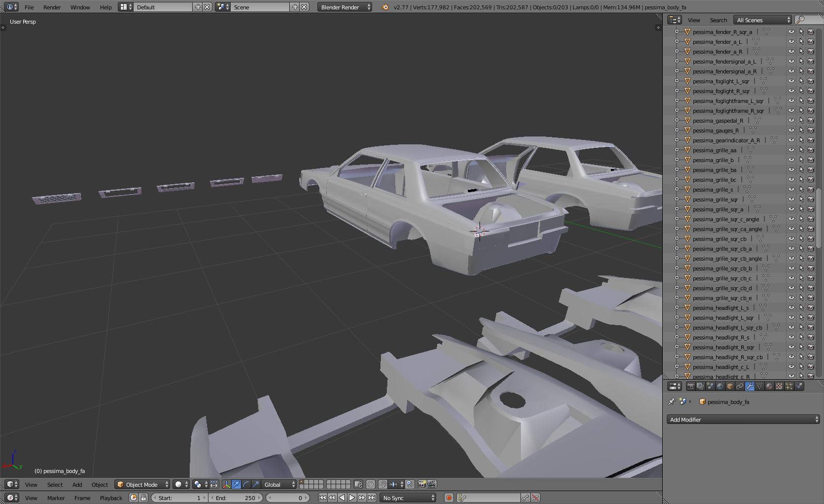Open the Playback menu in timeline
824x504 pixels.
coord(111,498)
